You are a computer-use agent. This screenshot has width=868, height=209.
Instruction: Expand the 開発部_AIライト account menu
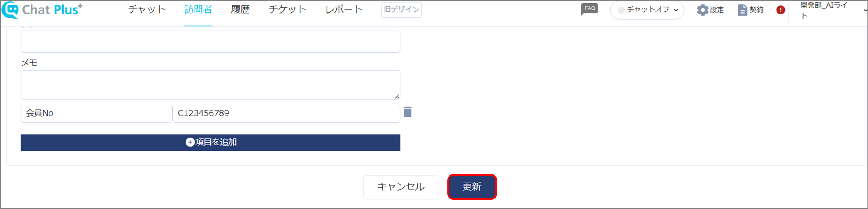tap(865, 10)
